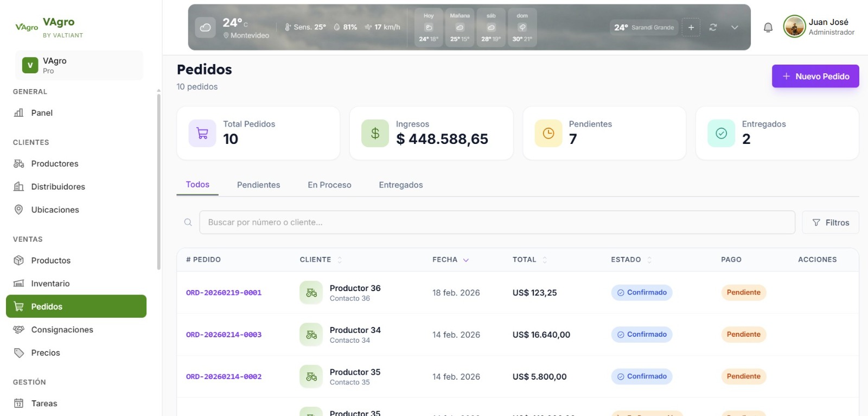The height and width of the screenshot is (416, 868).
Task: Open order ORD-20260219-0001
Action: pyautogui.click(x=224, y=293)
